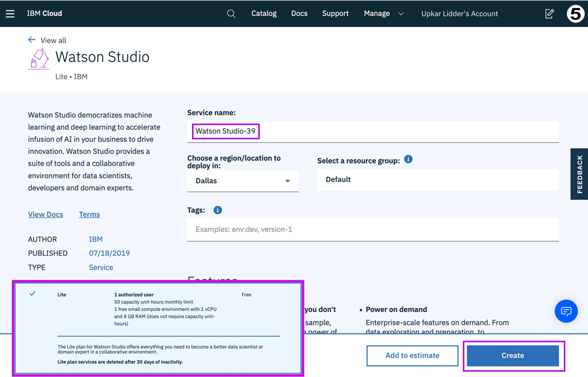588x377 pixels.
Task: Open the Manage menu item
Action: coord(377,14)
